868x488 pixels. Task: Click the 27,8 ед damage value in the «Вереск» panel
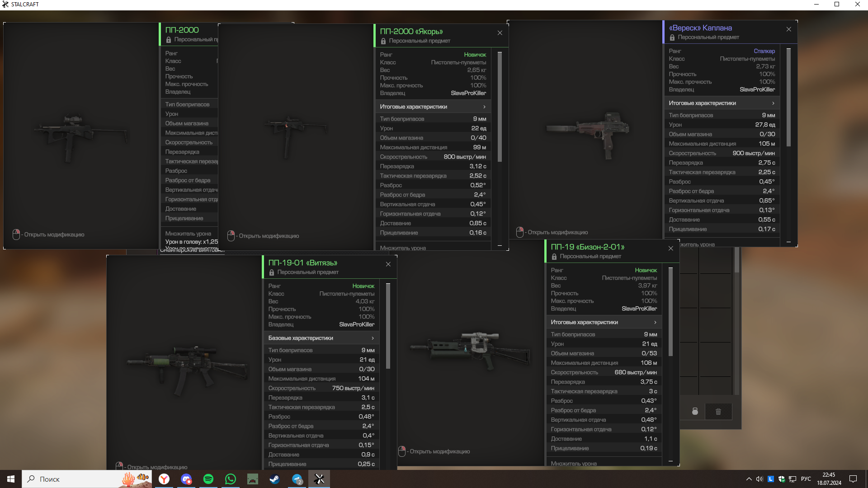(765, 125)
